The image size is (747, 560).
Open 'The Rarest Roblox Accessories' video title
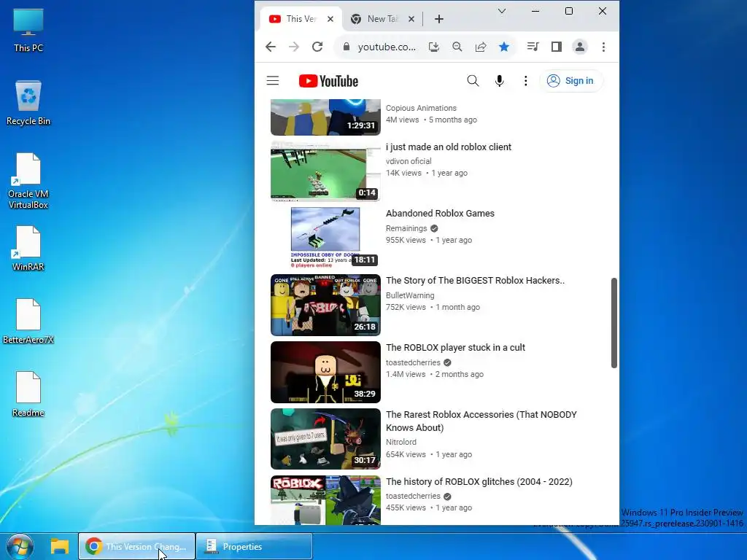click(481, 421)
